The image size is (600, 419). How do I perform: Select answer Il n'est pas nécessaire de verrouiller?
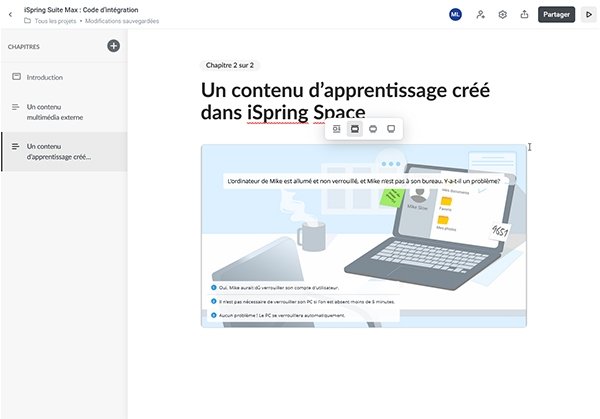[x=303, y=302]
